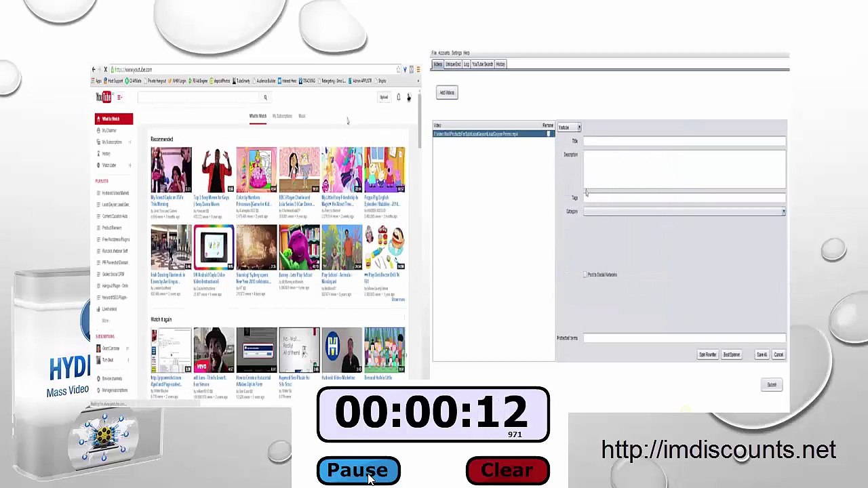The image size is (868, 488).
Task: Clear the stopwatch timer
Action: (507, 470)
